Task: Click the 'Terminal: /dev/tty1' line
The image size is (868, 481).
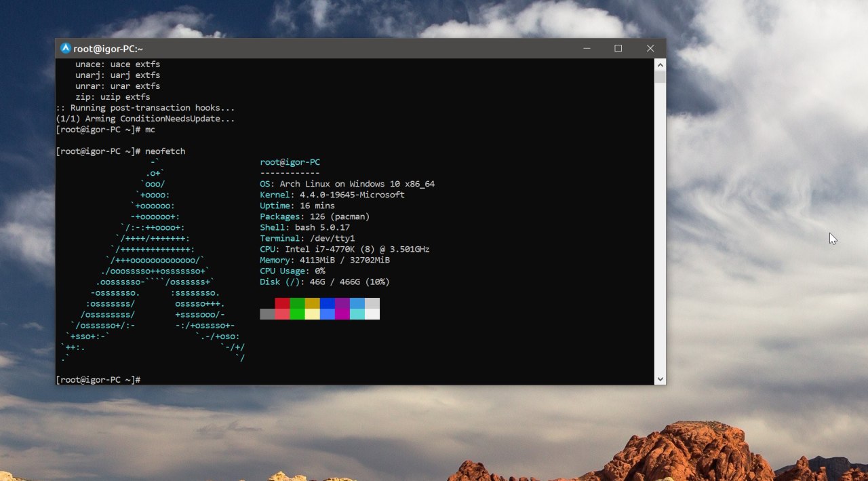Action: tap(307, 238)
